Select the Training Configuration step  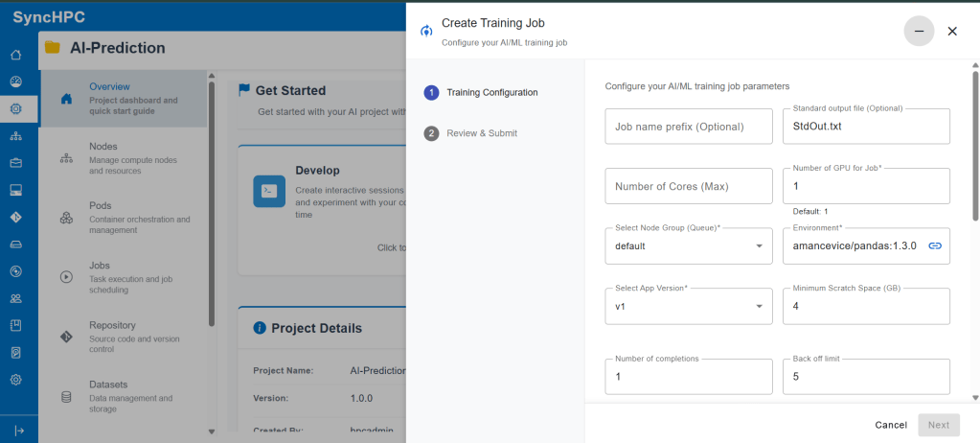coord(491,93)
